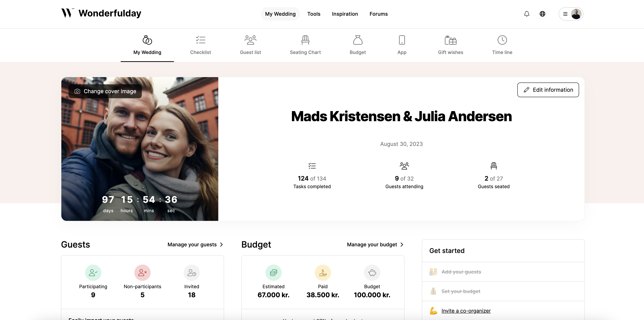Click the Invited count 18

(192, 295)
